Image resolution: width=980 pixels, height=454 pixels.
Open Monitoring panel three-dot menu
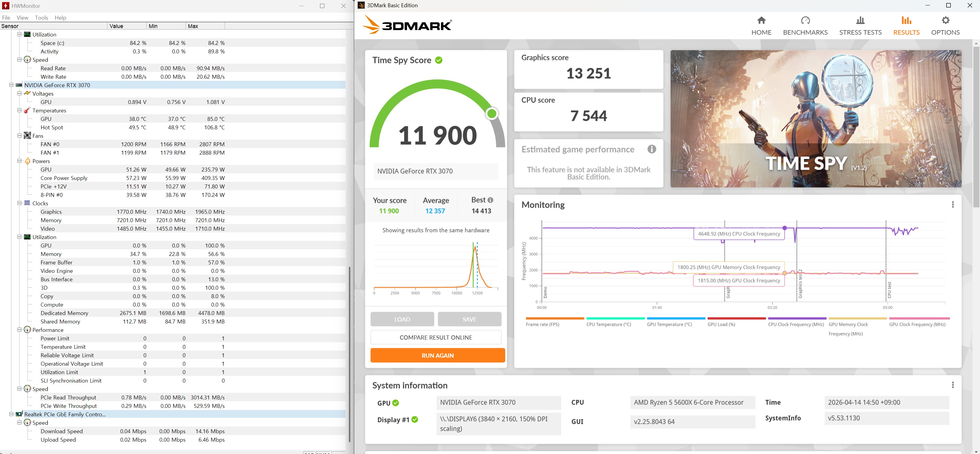(953, 205)
